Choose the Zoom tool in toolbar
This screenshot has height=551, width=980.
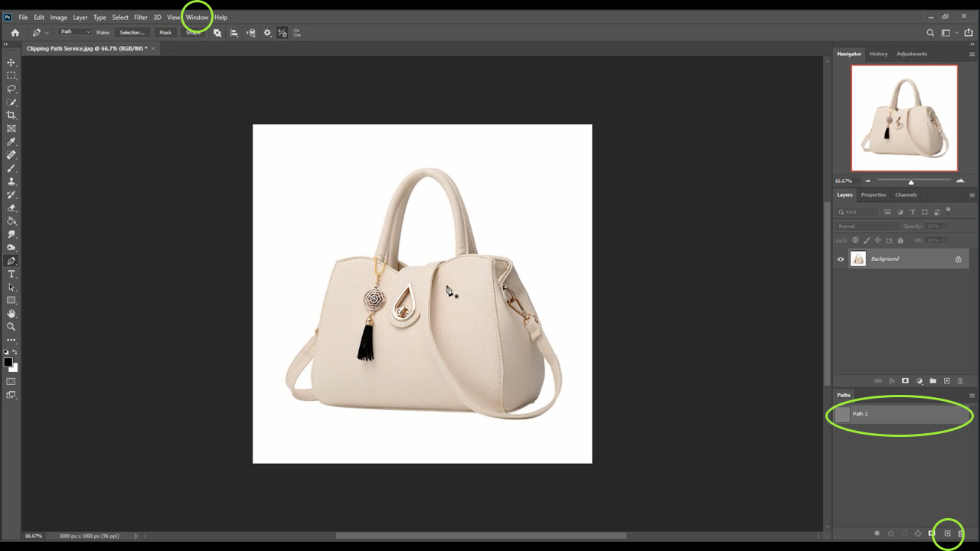tap(11, 327)
